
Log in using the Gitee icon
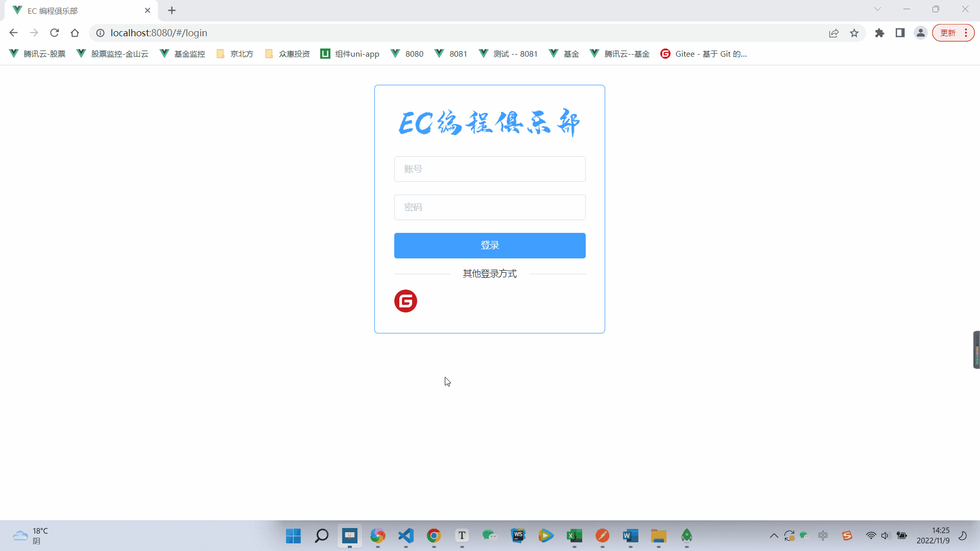pos(405,301)
